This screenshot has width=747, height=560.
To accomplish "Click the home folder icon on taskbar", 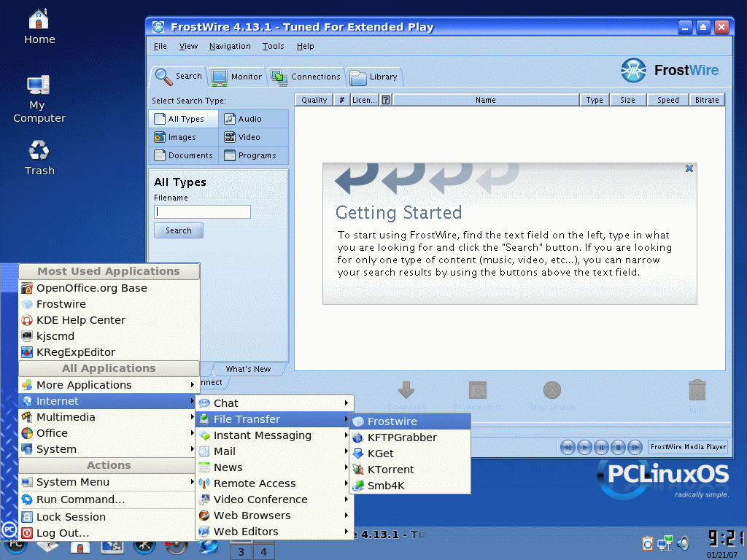I will click(x=80, y=548).
